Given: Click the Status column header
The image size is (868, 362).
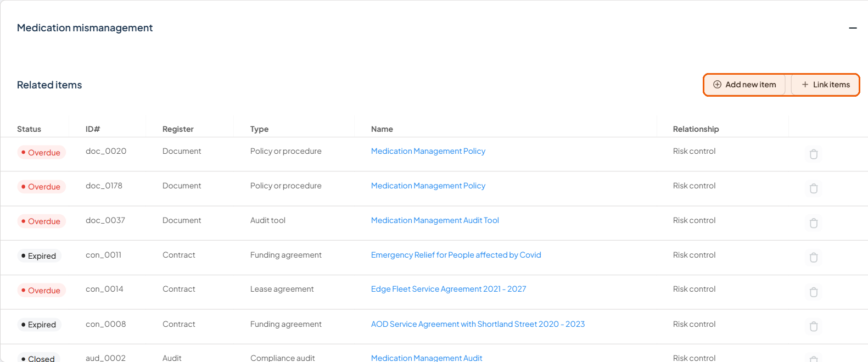Looking at the screenshot, I should pos(29,129).
